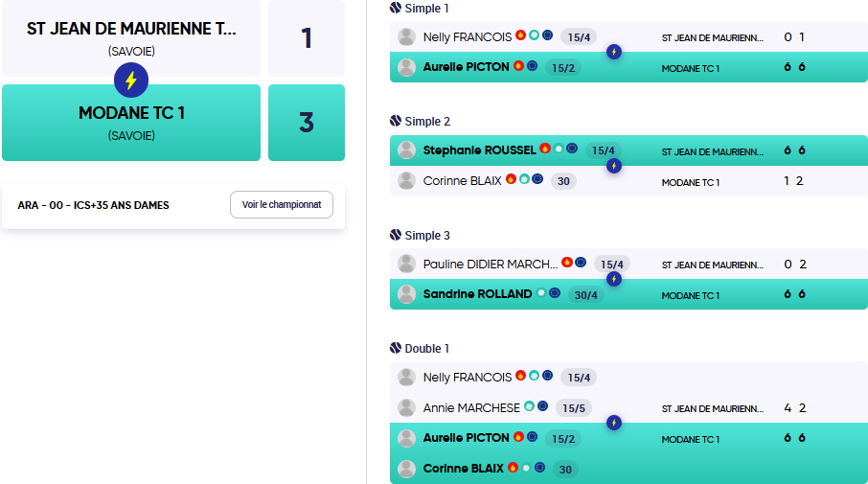Viewport: 868px width, 484px height.
Task: Click the red flame badge next to Stephanie ROUSSEL
Action: [x=545, y=149]
